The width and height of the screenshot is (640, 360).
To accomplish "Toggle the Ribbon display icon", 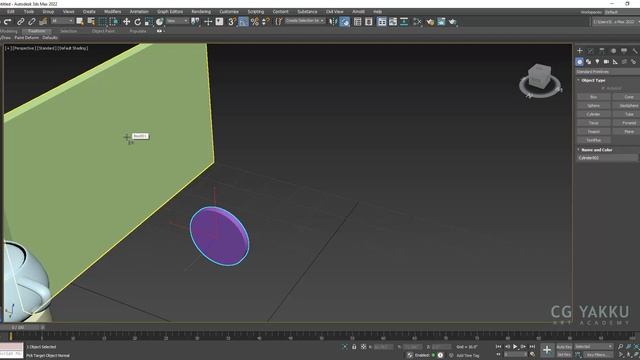I will (x=382, y=22).
